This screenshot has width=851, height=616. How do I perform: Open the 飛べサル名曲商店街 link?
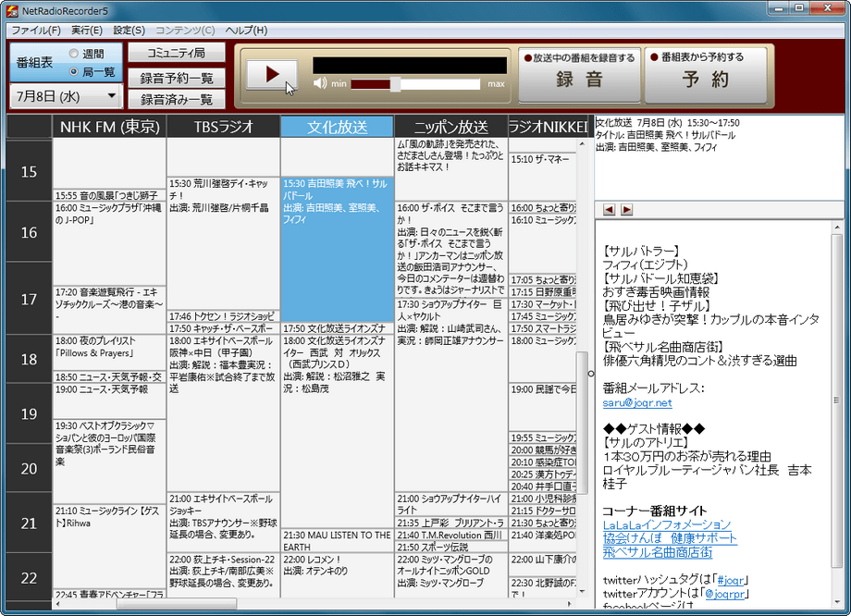(658, 552)
